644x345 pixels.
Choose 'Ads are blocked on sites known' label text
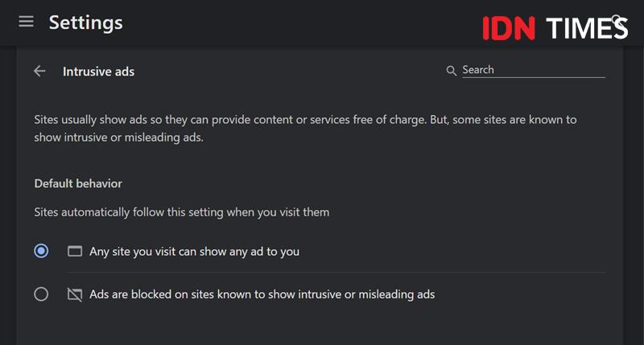[x=262, y=294]
